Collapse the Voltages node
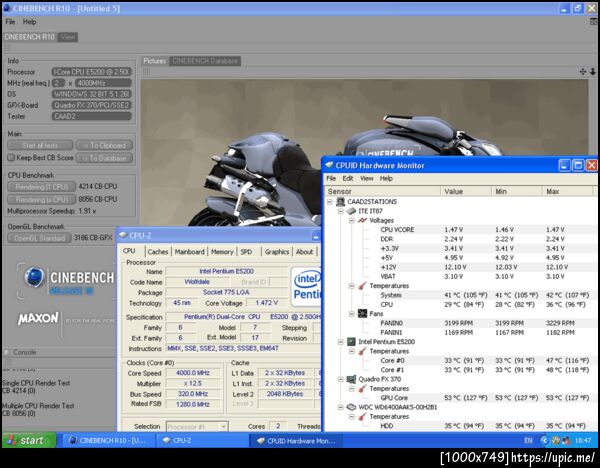600x468 pixels. (351, 220)
